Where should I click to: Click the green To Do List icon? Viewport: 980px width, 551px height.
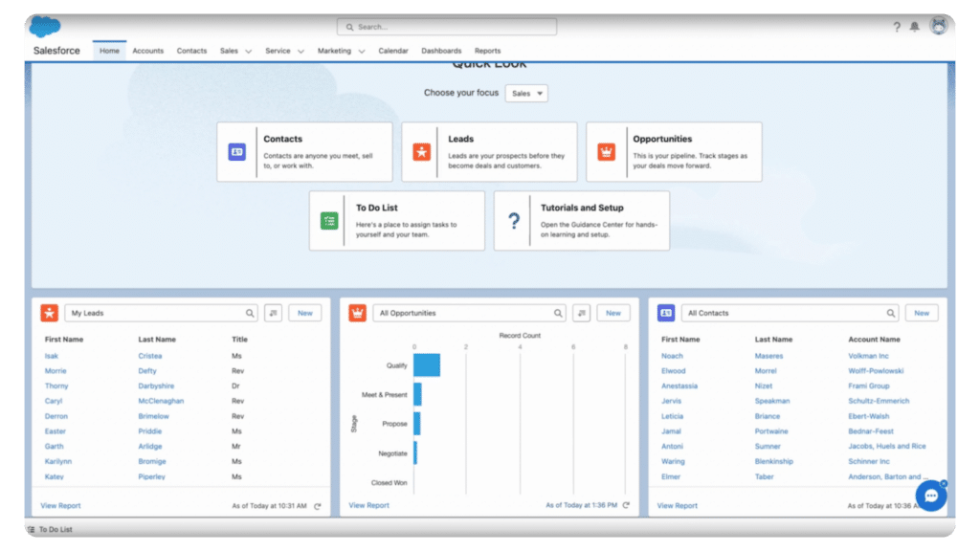coord(328,220)
